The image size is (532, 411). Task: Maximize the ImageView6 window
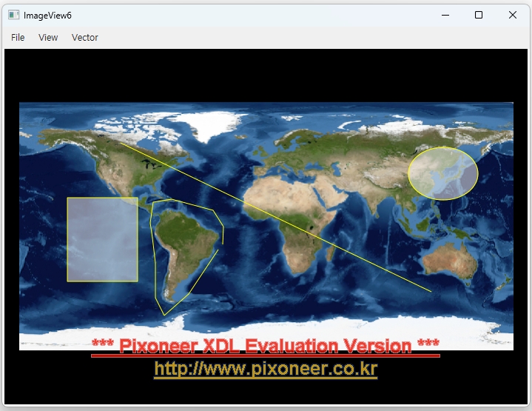(479, 15)
